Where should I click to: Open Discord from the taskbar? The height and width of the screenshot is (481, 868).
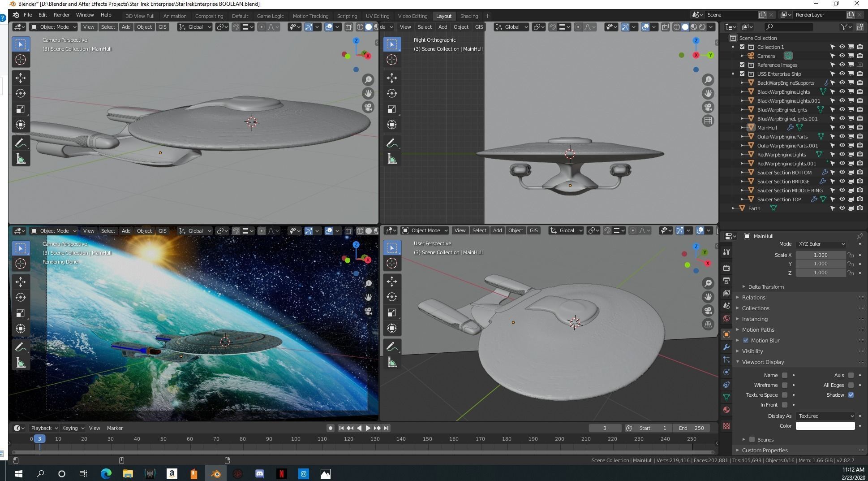click(260, 474)
